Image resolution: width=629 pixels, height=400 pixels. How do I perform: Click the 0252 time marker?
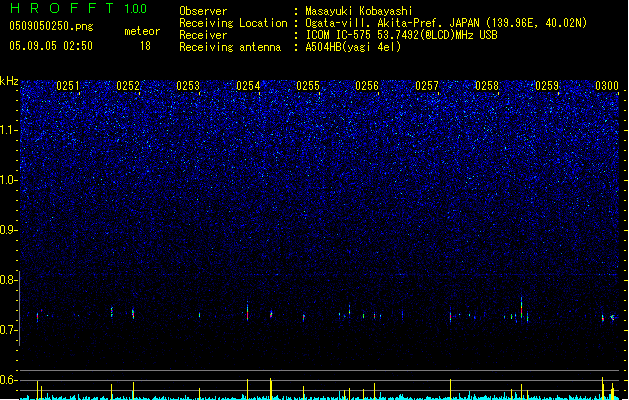coord(128,86)
